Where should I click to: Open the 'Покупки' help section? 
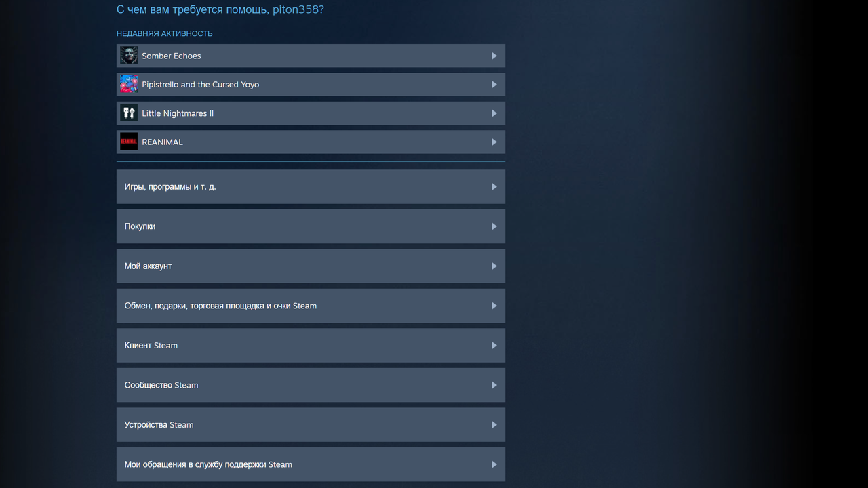(311, 226)
